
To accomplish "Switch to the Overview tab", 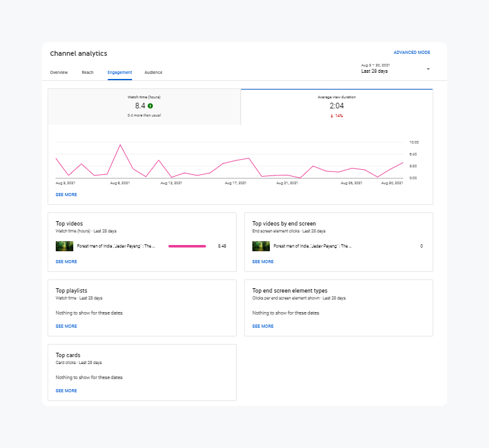I will (59, 73).
